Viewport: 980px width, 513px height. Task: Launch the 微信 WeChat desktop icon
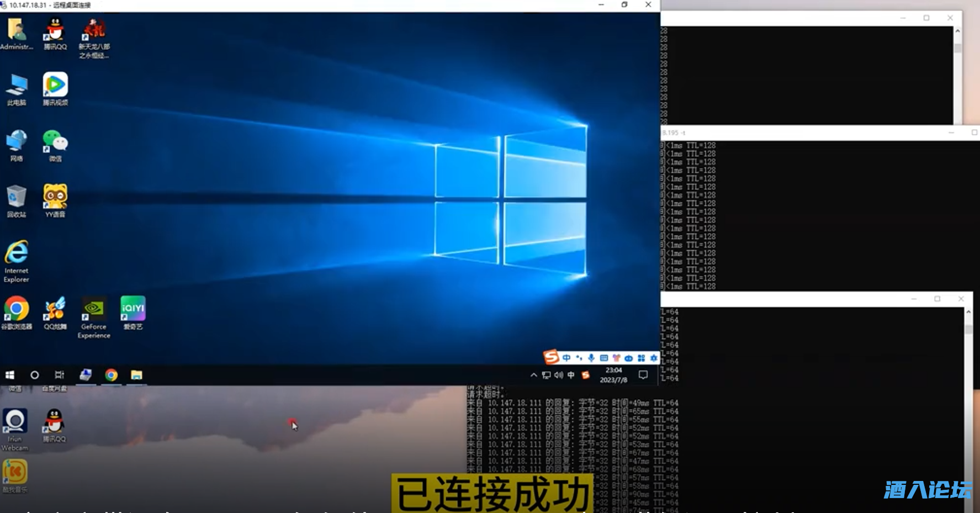55,141
